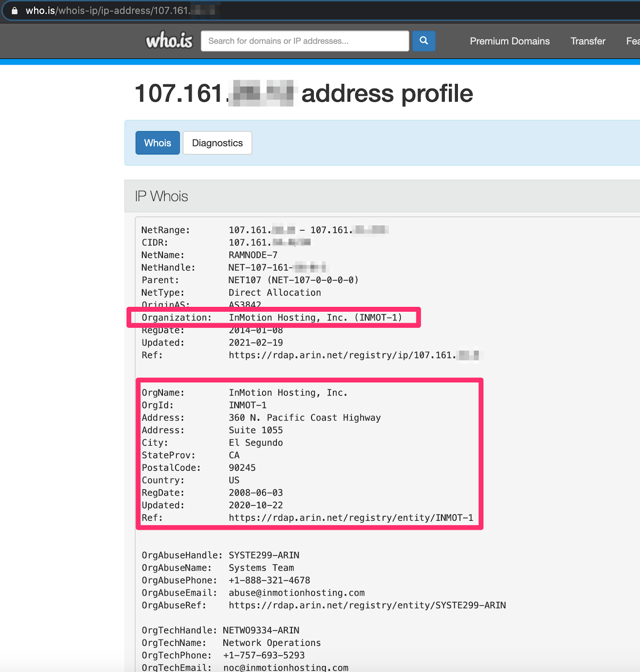Click the lock icon in the address bar
This screenshot has height=672, width=640.
coord(15,10)
